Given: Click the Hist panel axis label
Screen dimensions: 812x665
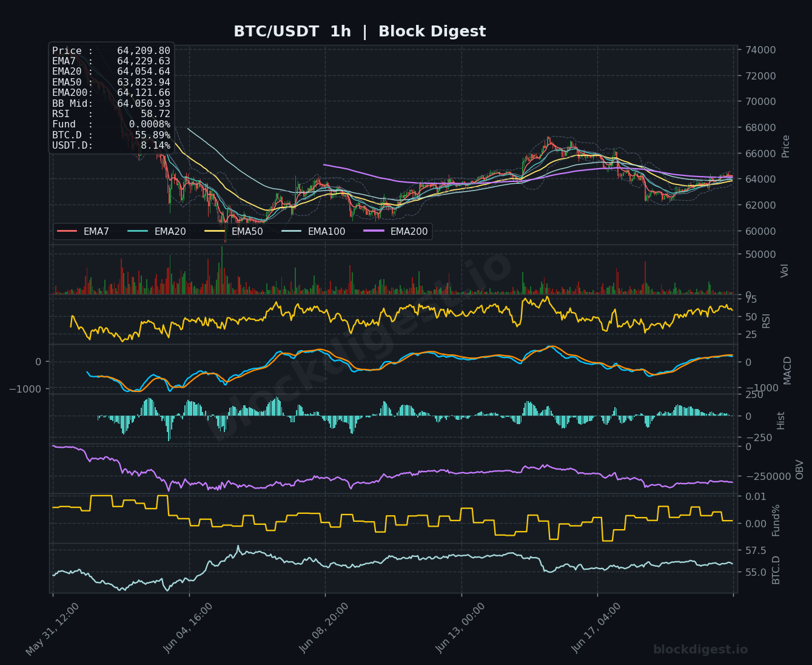Looking at the screenshot, I should pos(780,420).
